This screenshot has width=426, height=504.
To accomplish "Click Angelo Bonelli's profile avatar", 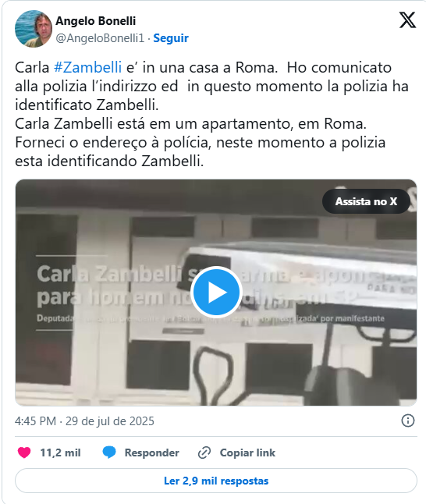I will tap(34, 29).
